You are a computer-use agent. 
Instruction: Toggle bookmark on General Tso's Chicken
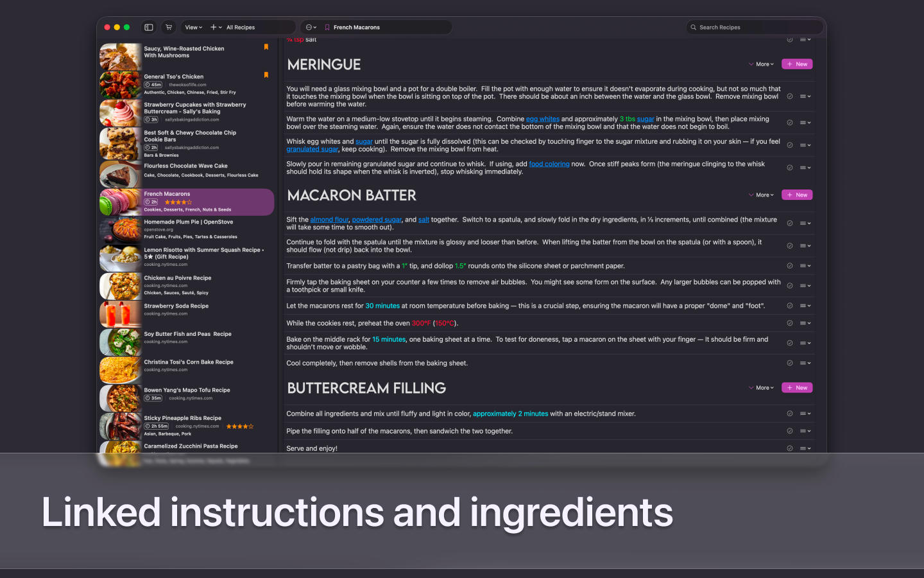266,75
